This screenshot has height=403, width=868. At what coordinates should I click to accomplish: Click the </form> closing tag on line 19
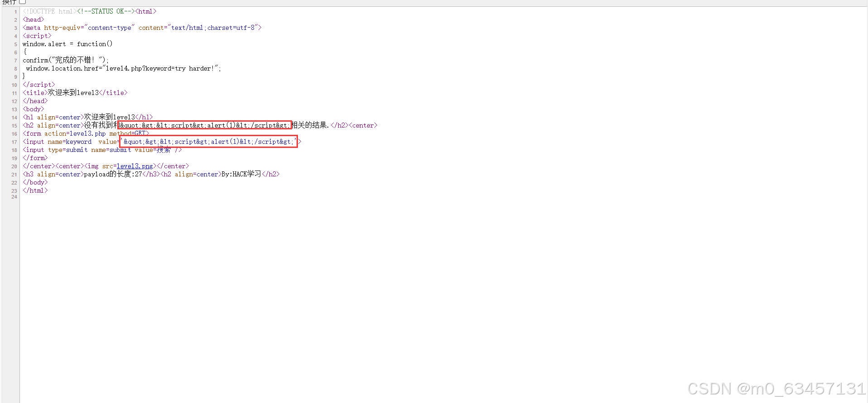(35, 158)
